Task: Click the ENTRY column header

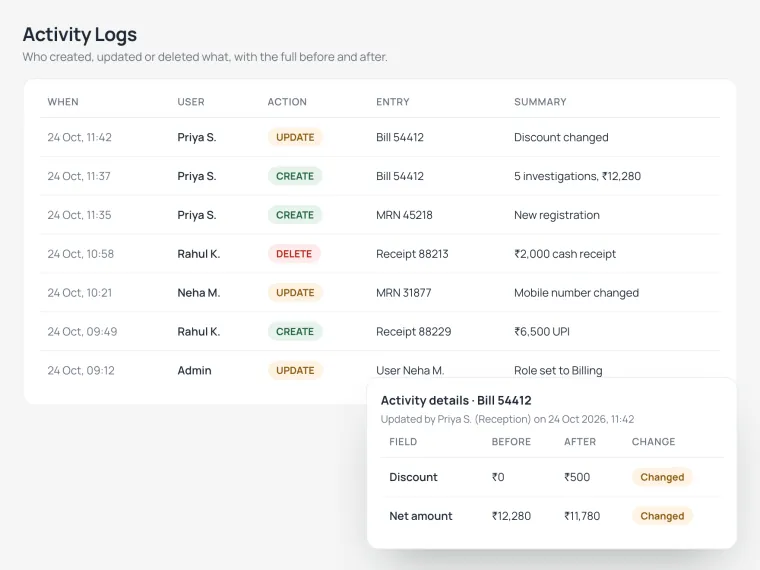Action: tap(393, 102)
